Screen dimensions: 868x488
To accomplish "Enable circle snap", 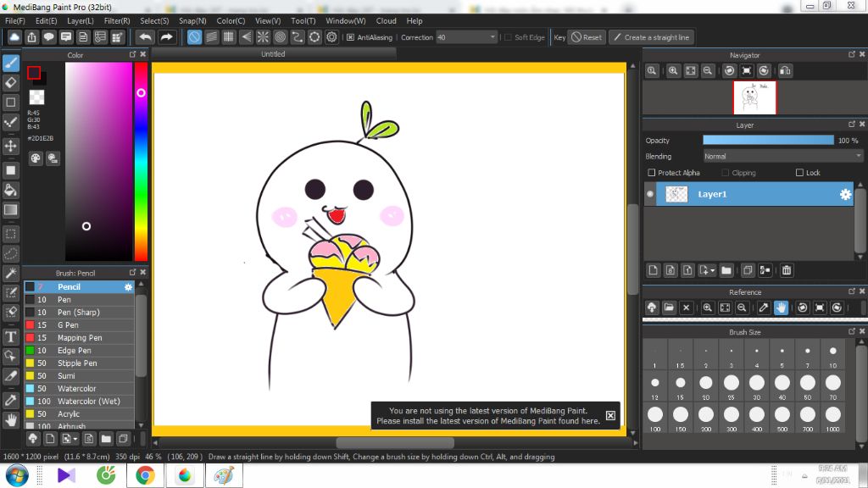I will [x=280, y=37].
